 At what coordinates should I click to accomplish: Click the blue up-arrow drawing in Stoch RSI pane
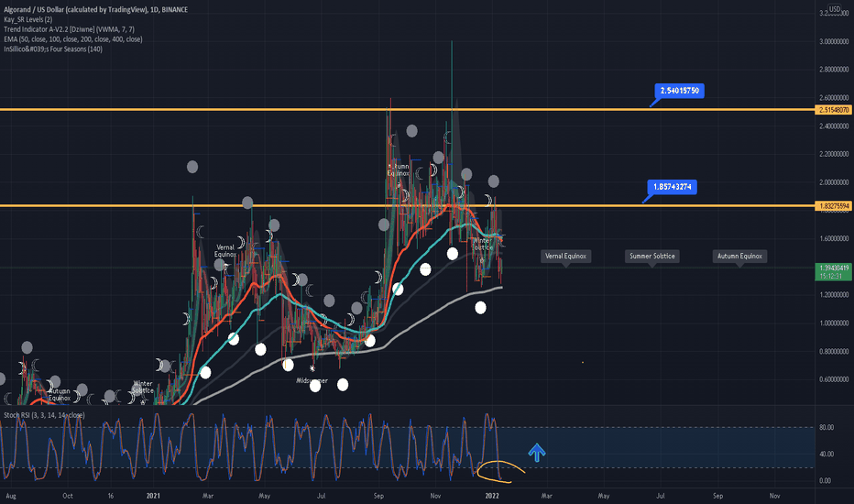pos(536,453)
